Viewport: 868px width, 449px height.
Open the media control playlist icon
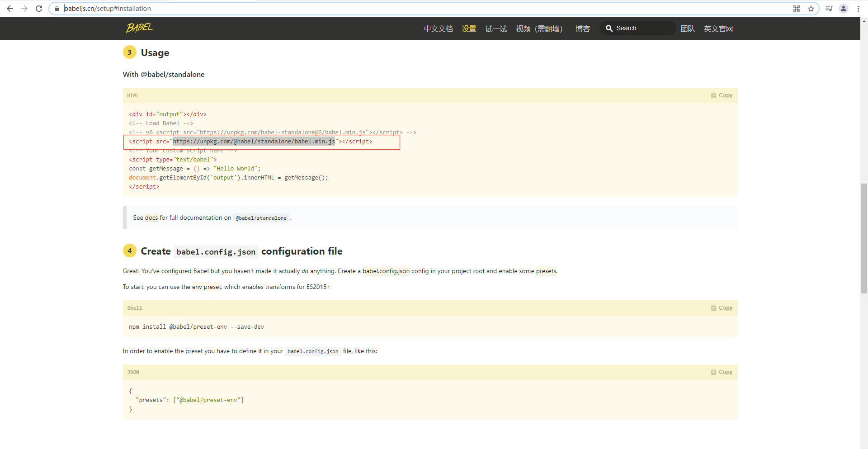pyautogui.click(x=829, y=9)
